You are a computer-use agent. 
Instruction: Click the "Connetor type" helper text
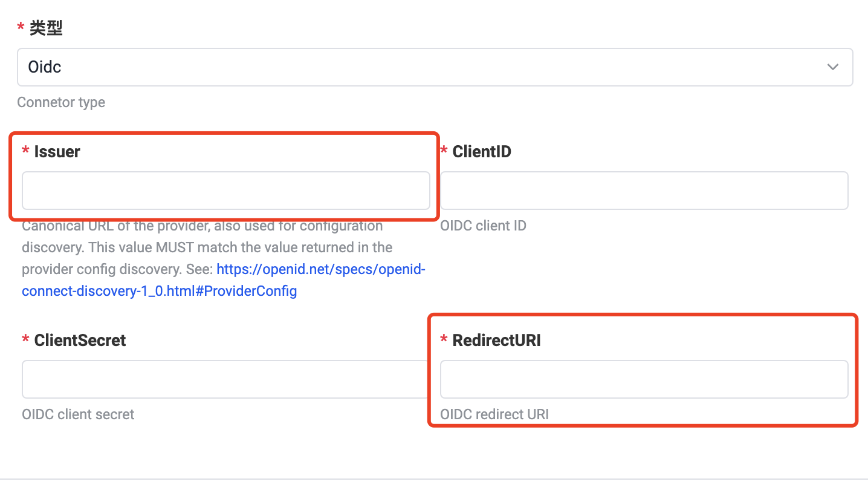61,102
